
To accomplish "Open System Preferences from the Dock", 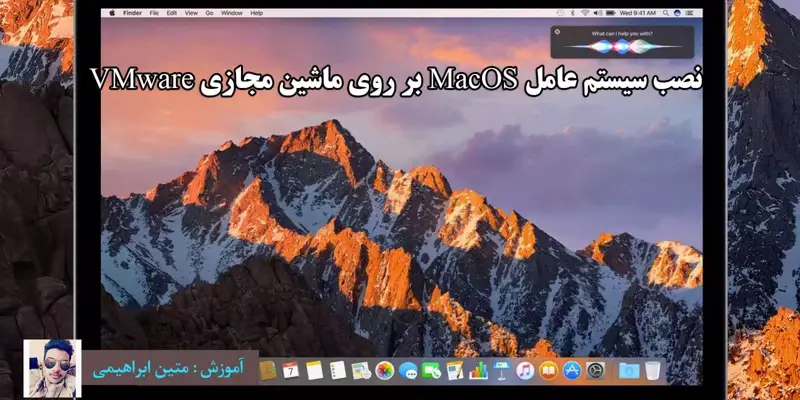I will click(595, 370).
